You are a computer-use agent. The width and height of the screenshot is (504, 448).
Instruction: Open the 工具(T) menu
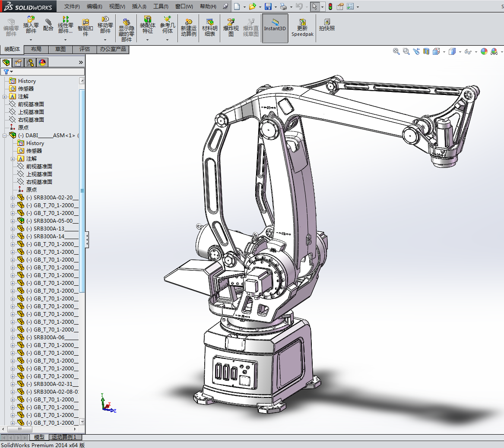(161, 6)
